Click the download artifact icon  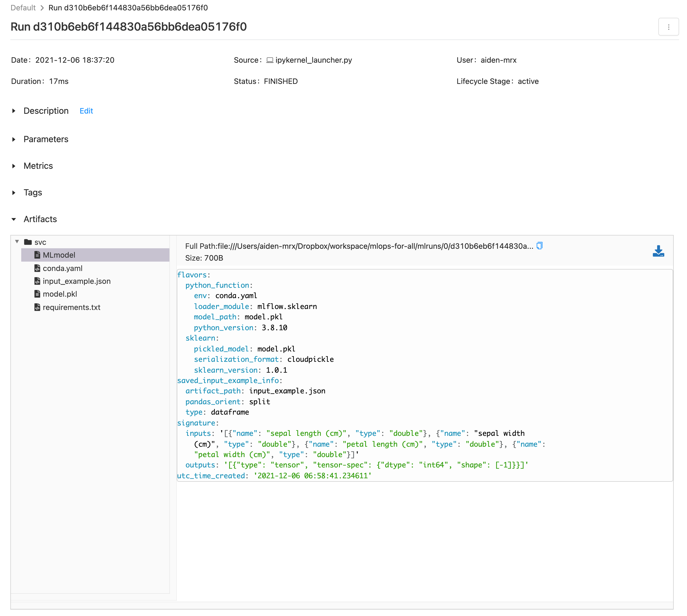(x=659, y=251)
